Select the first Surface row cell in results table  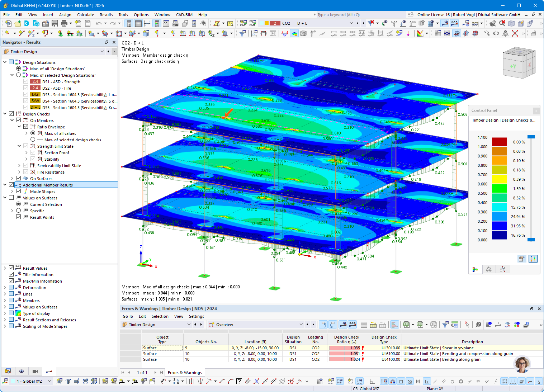click(x=162, y=348)
